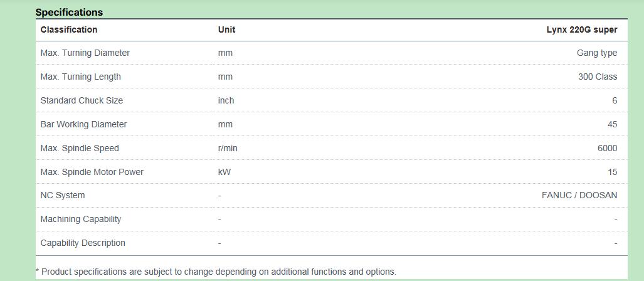
Task: Click the value 45 for bar diameter
Action: 613,124
